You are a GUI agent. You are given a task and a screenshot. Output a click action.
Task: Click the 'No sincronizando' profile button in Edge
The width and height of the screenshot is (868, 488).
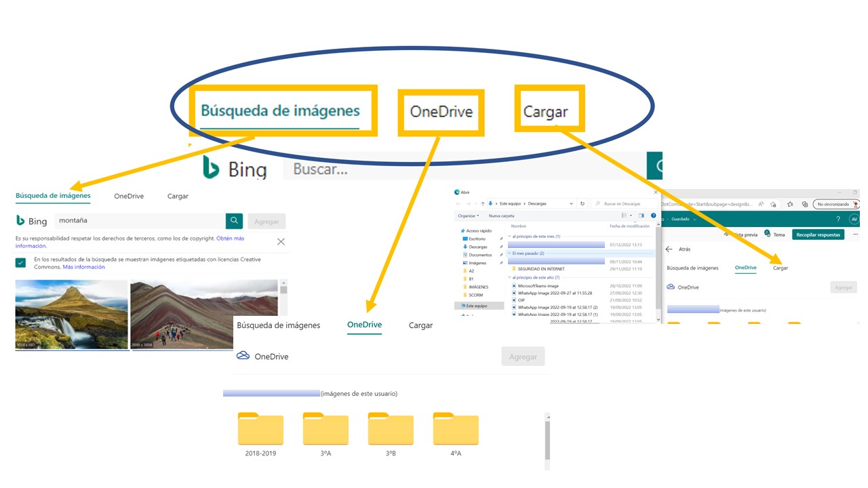pos(837,204)
